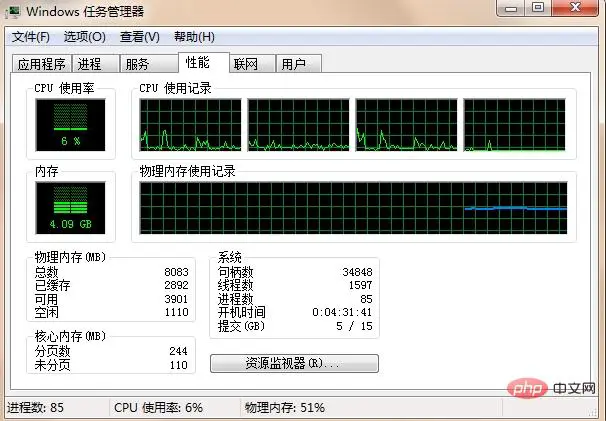The height and width of the screenshot is (421, 606).
Task: Click the 物理内存(MB) group label
Action: [x=70, y=257]
